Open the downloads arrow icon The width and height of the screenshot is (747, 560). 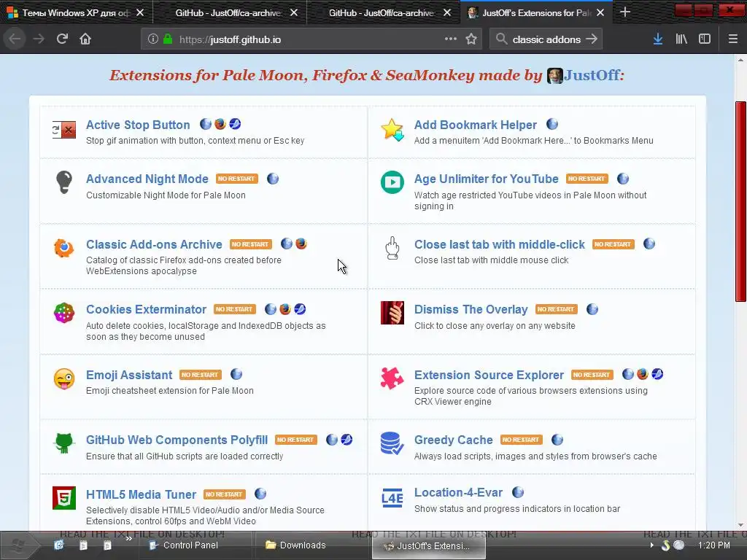point(658,39)
